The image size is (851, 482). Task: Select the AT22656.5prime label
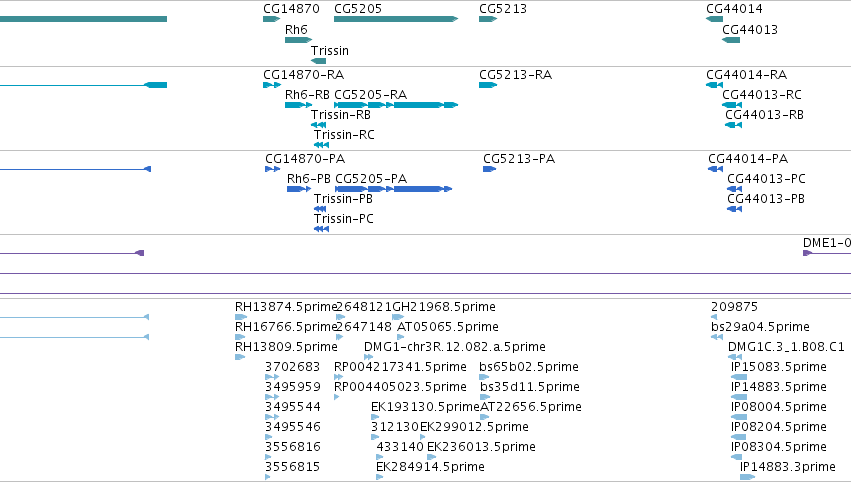click(x=531, y=408)
